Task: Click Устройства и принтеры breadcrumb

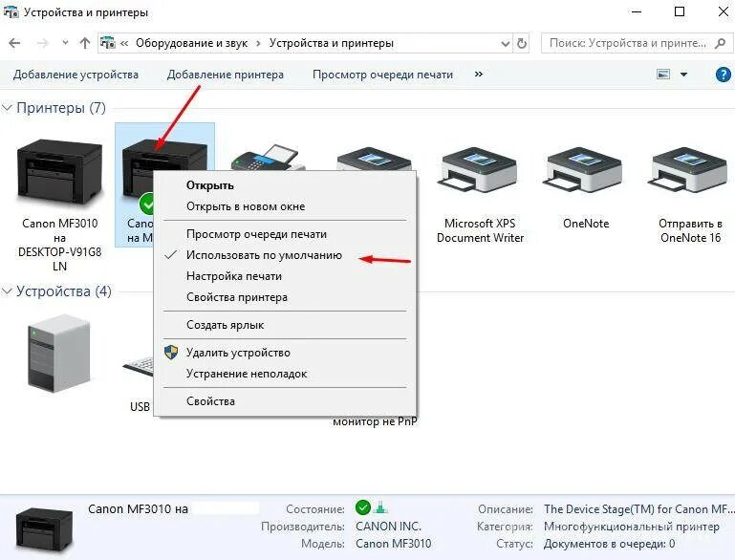Action: (x=332, y=43)
